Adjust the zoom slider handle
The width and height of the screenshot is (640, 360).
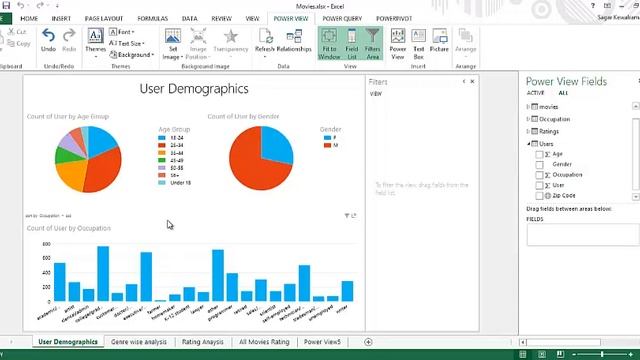coord(602,355)
